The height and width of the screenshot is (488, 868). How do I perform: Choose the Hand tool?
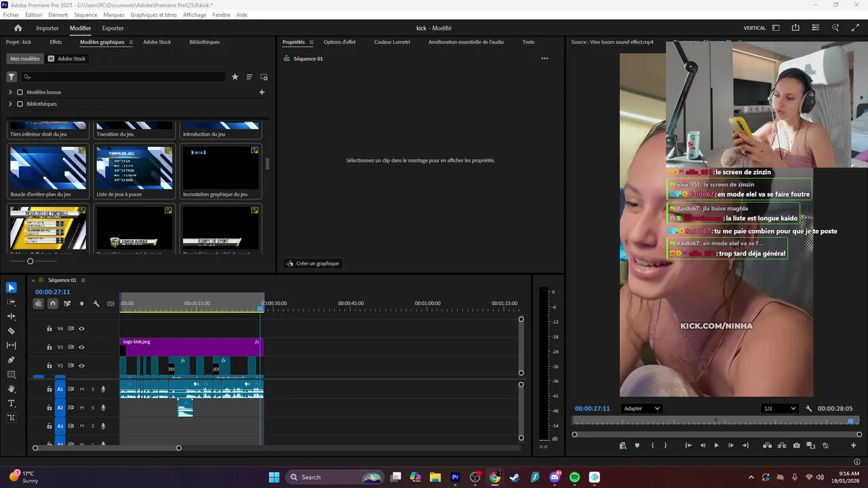(11, 389)
